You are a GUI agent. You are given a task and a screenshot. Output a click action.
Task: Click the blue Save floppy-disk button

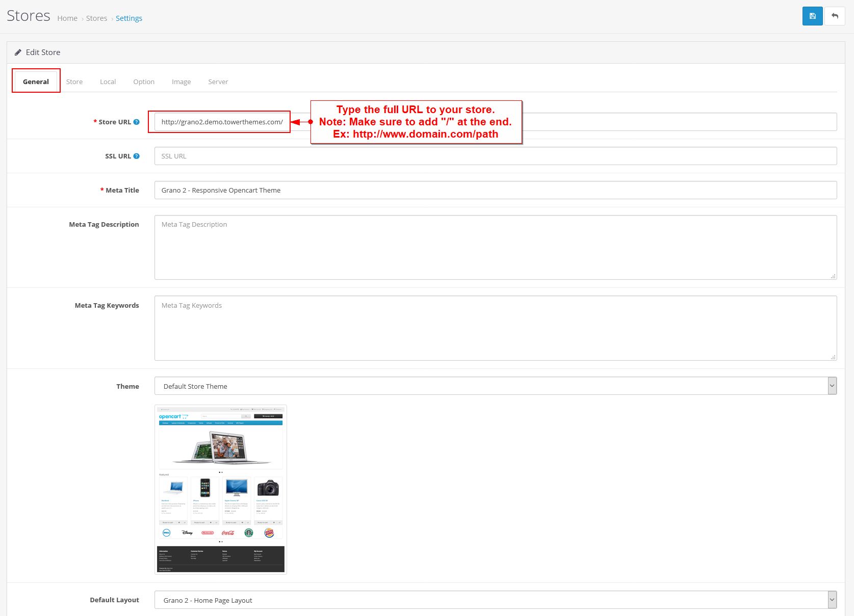click(812, 16)
